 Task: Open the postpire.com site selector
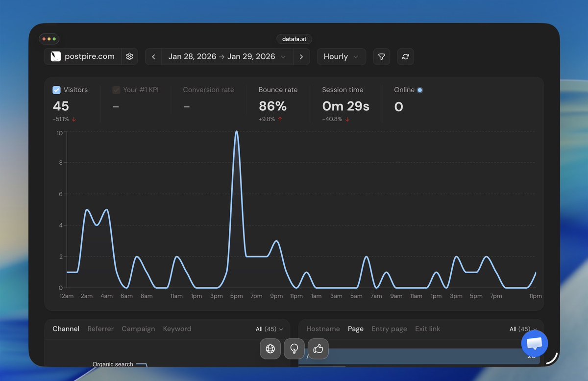[x=82, y=56]
